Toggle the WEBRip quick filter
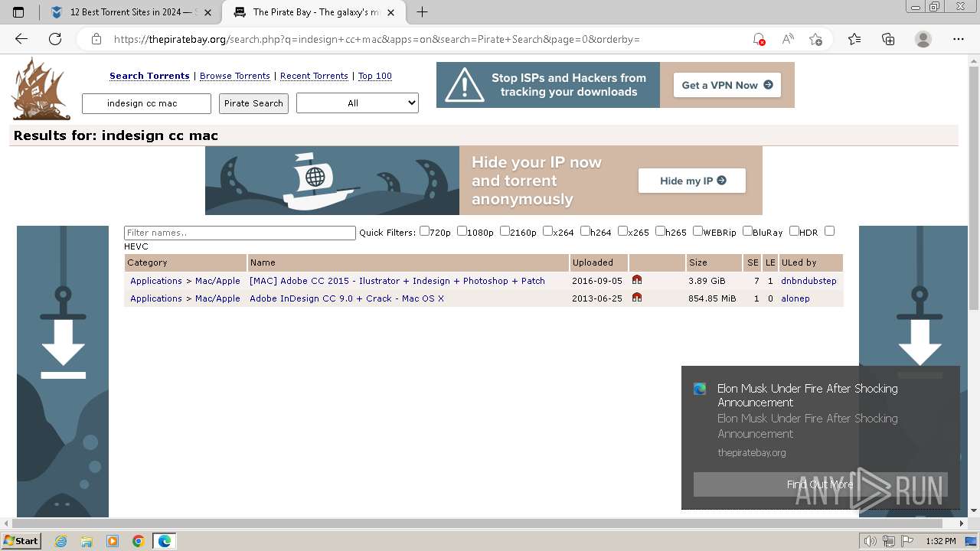 coord(697,231)
